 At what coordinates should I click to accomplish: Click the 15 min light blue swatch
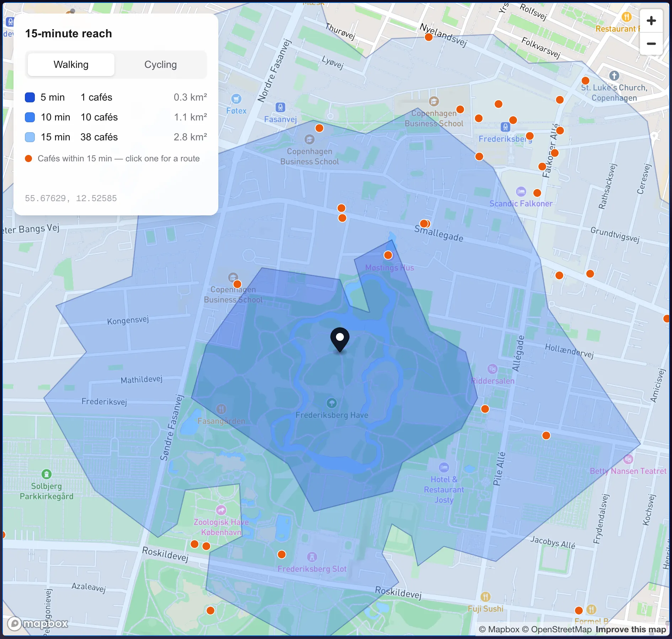30,137
